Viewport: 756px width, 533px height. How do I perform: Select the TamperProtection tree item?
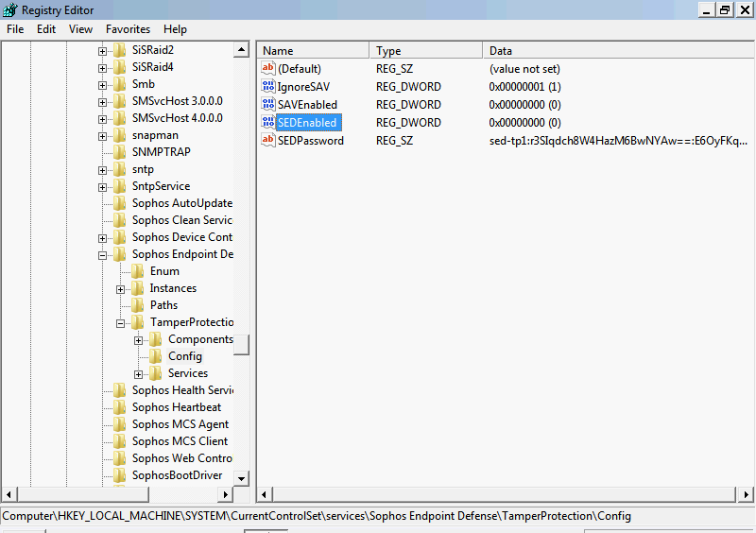coord(192,321)
